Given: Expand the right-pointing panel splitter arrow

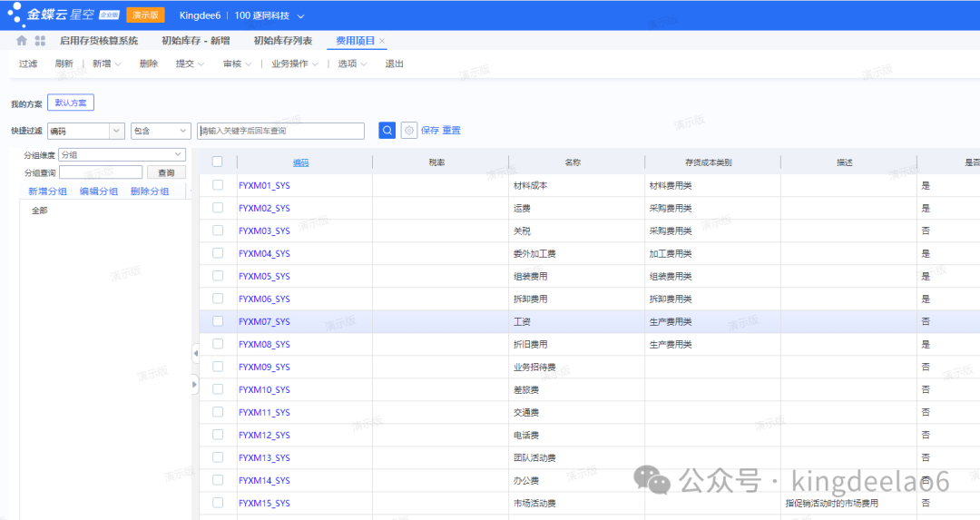Looking at the screenshot, I should (x=195, y=386).
